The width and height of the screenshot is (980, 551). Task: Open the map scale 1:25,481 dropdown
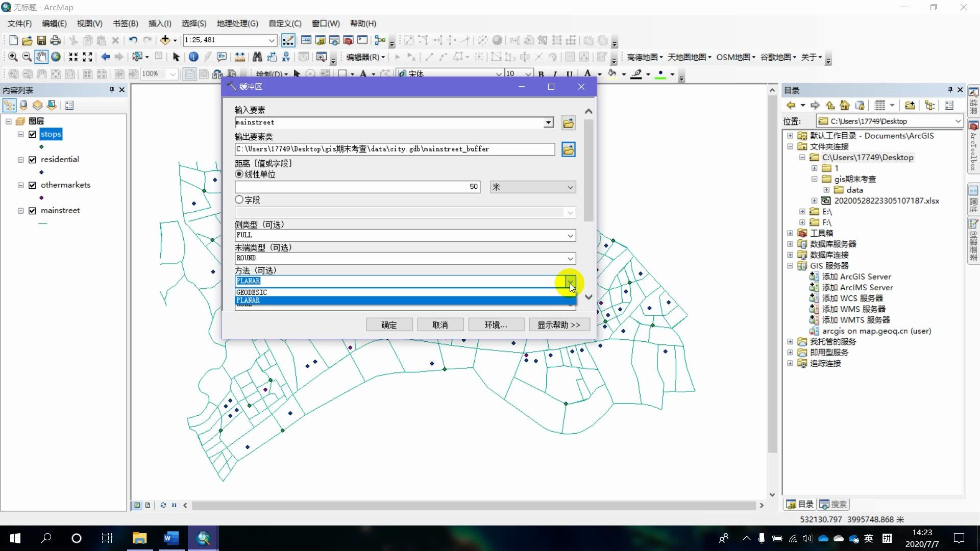[x=272, y=40]
